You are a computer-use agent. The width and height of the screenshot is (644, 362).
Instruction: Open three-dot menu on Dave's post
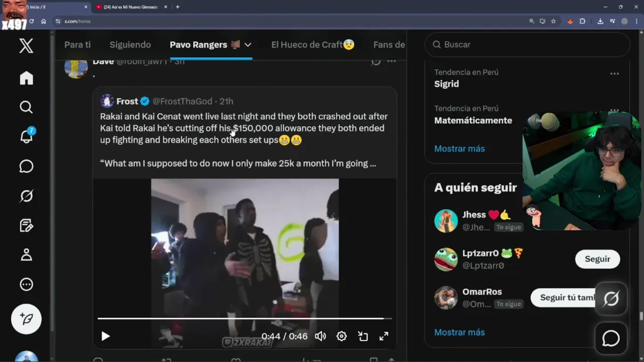(392, 62)
